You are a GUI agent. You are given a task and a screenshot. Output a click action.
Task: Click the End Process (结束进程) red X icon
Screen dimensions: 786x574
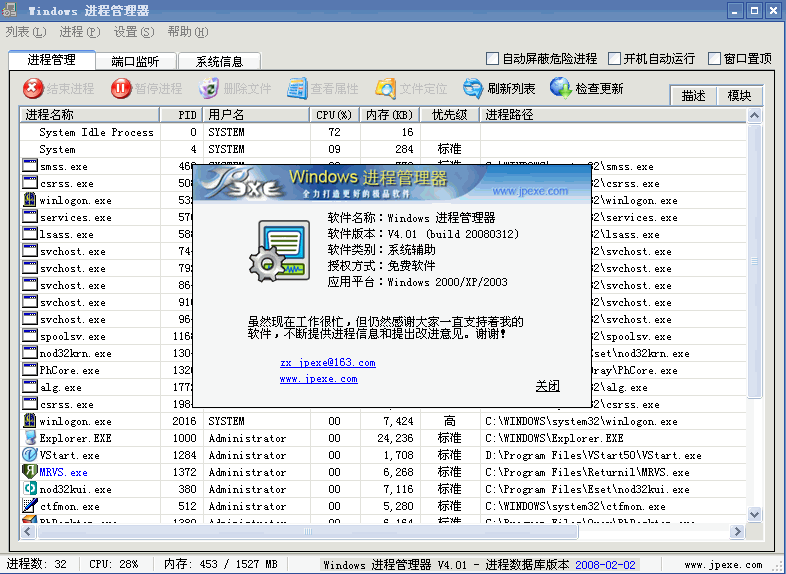pos(33,89)
